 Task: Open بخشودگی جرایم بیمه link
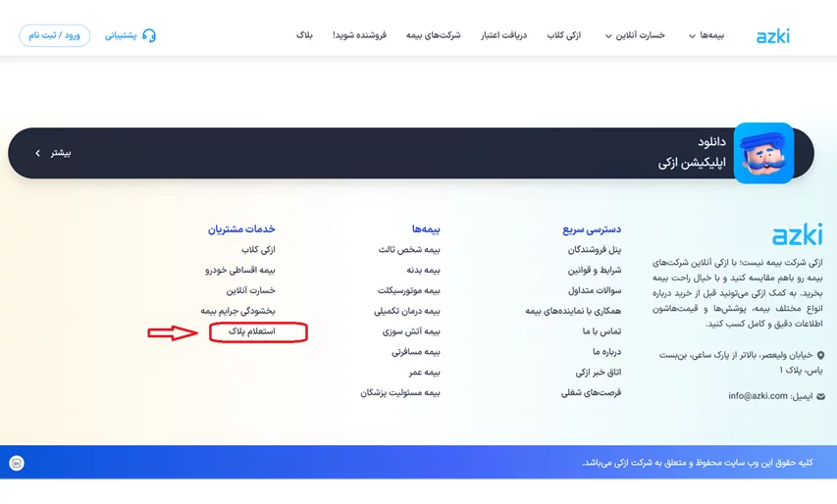tap(237, 311)
